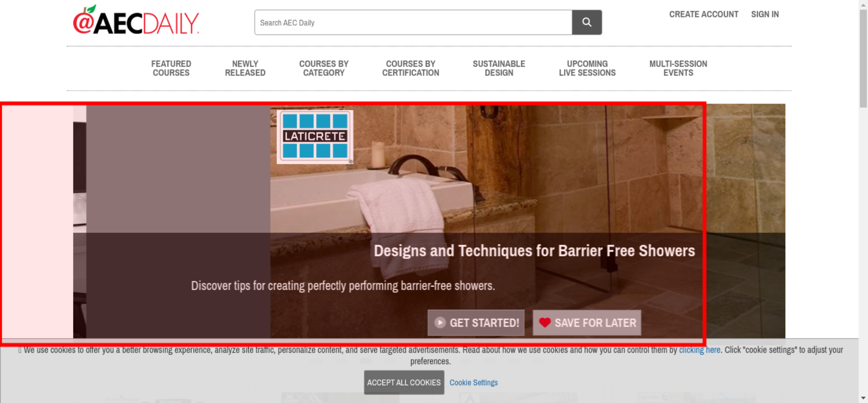Open Newly Released menu item

click(x=245, y=69)
